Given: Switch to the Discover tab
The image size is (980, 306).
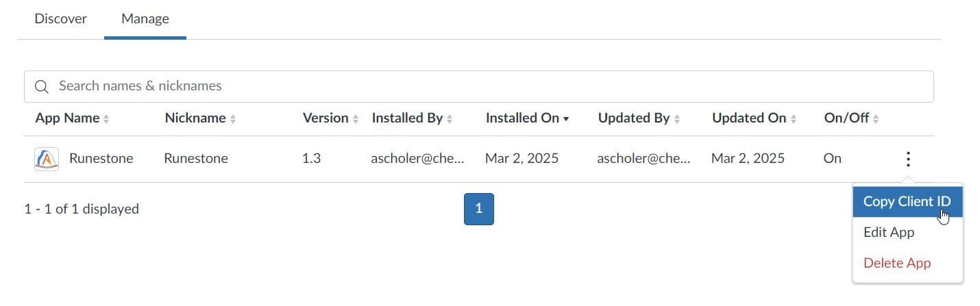Looking at the screenshot, I should [x=61, y=18].
